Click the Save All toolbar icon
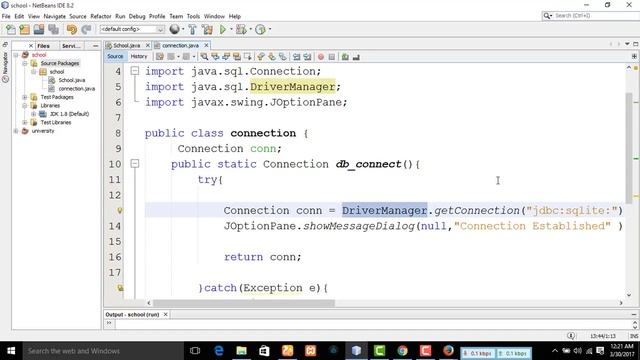 point(53,29)
